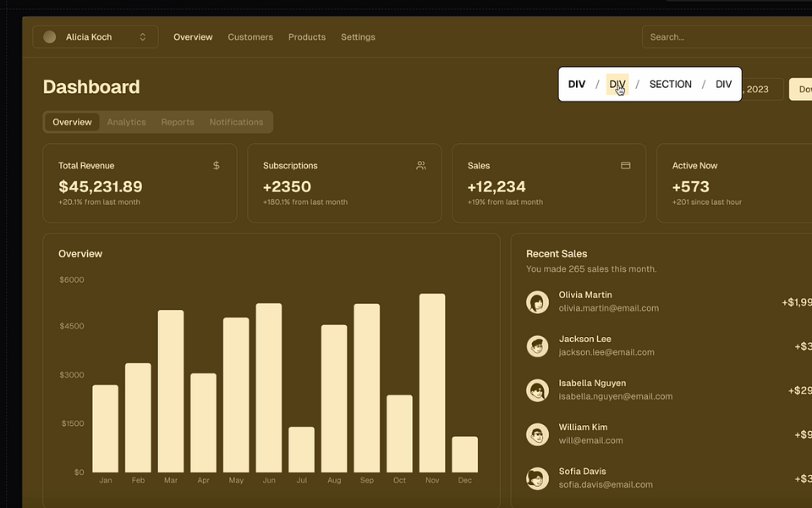This screenshot has height=508, width=812.
Task: Click William Kim's avatar
Action: 538,433
